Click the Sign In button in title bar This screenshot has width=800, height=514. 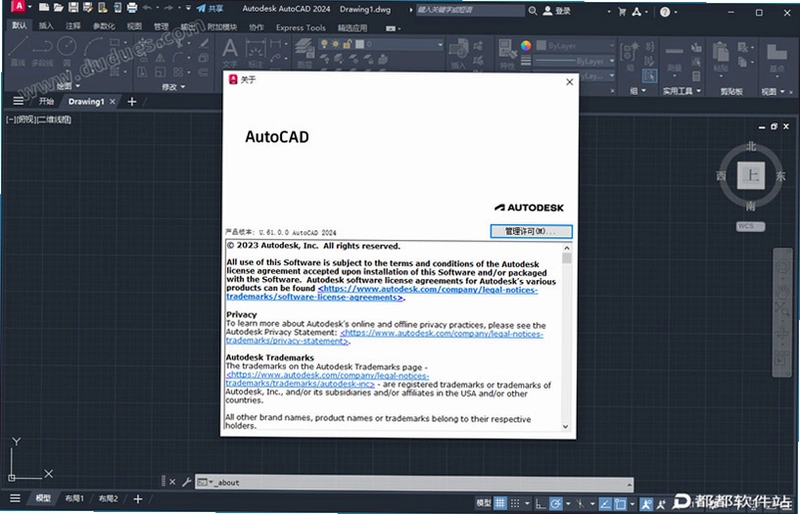tap(557, 10)
